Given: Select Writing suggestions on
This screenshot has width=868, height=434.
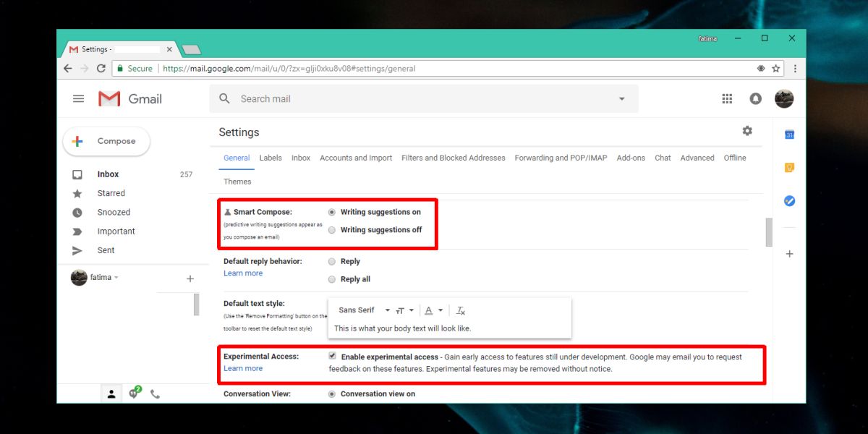Looking at the screenshot, I should tap(331, 212).
